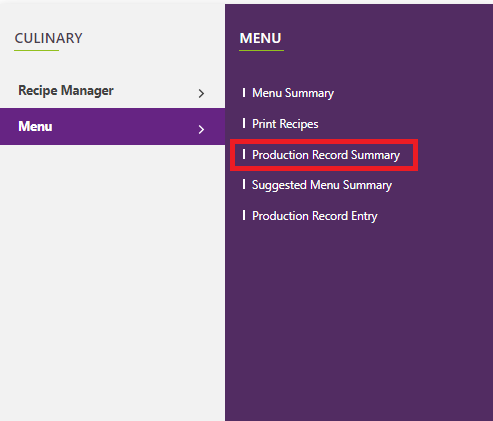Select the highlighted Menu sidebar item

(x=112, y=126)
